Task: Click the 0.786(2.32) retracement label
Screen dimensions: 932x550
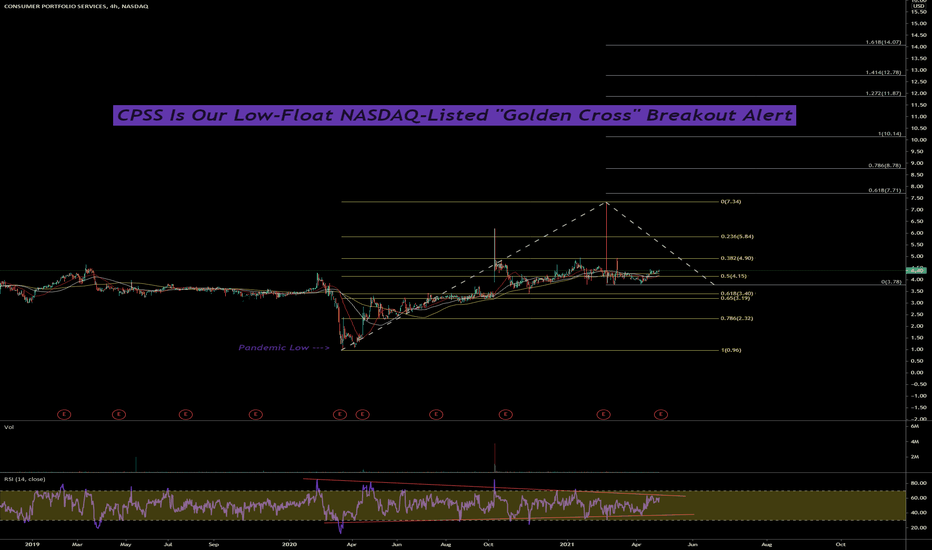Action: click(737, 319)
